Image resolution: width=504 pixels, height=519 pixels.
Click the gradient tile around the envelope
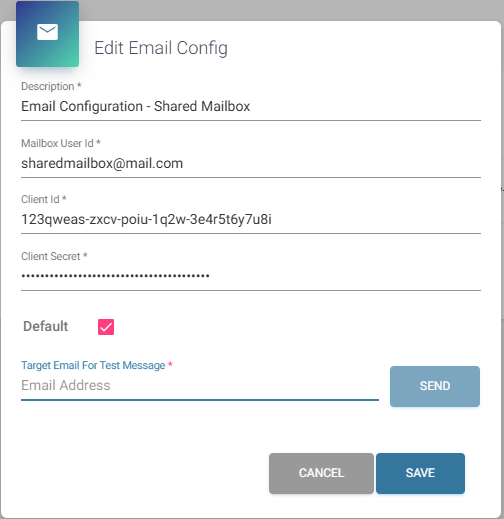click(x=47, y=34)
